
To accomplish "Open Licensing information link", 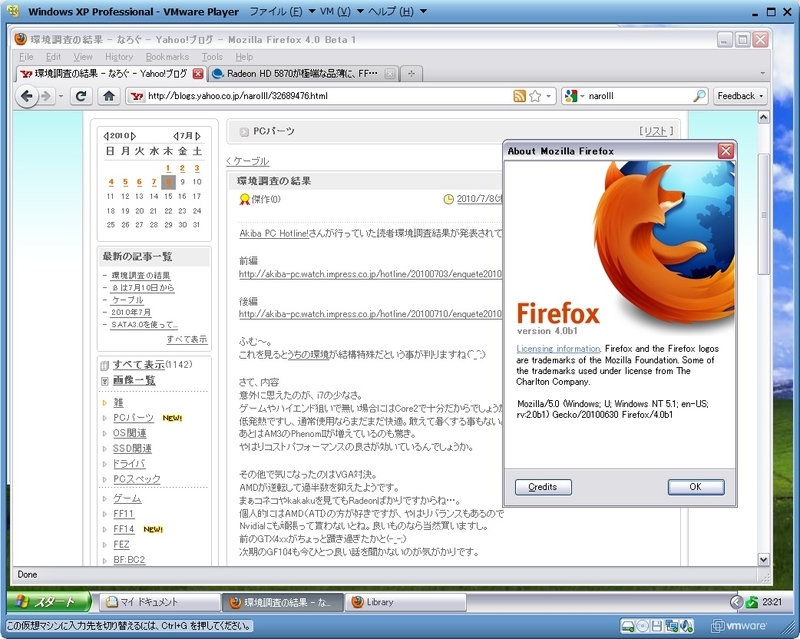I will [x=558, y=349].
